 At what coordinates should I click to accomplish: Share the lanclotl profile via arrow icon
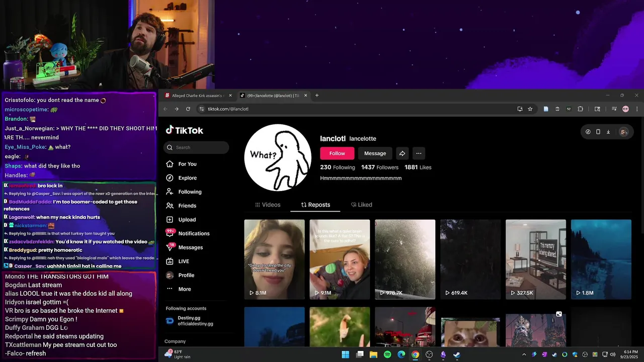coord(402,153)
